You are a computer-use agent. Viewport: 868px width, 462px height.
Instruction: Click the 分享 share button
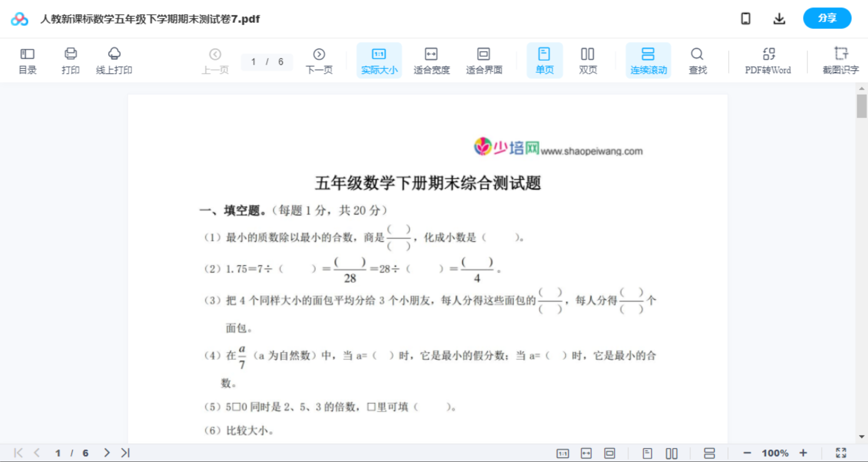pos(827,18)
